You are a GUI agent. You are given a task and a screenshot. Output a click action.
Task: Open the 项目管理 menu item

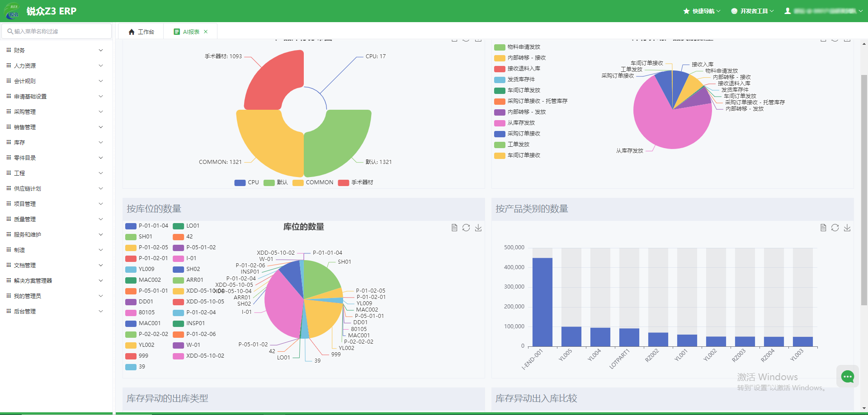tap(56, 204)
